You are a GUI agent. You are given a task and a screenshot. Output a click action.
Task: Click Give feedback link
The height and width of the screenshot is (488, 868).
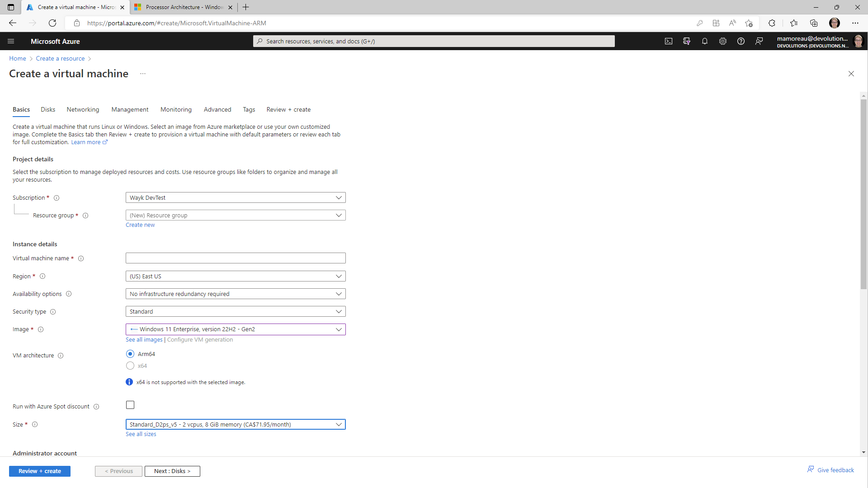point(831,470)
